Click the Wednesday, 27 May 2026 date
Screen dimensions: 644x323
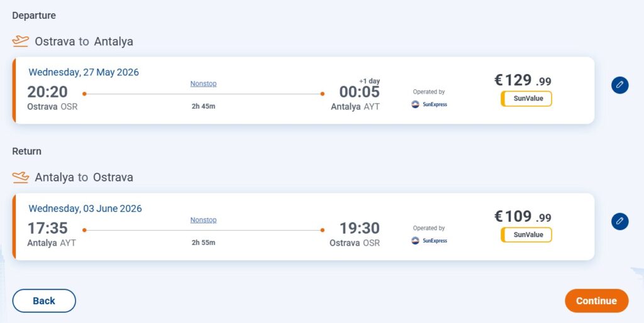pos(84,72)
